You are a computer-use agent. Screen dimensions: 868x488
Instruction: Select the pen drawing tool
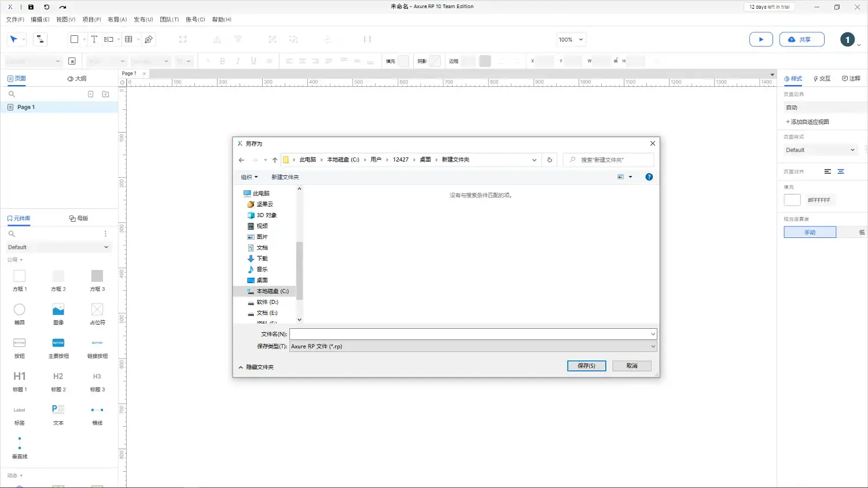tap(149, 39)
